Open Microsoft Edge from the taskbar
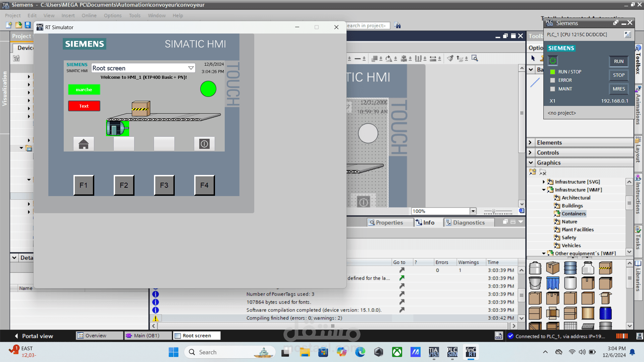The width and height of the screenshot is (644, 362). pyautogui.click(x=360, y=352)
